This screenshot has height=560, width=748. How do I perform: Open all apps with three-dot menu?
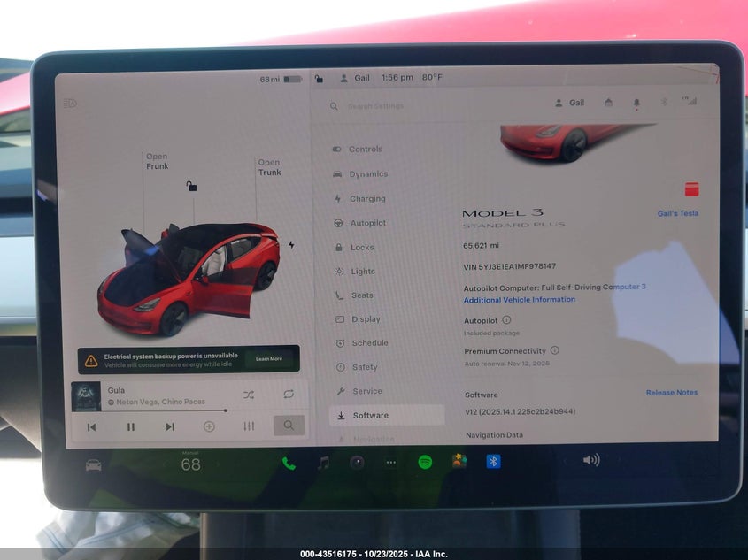[390, 462]
